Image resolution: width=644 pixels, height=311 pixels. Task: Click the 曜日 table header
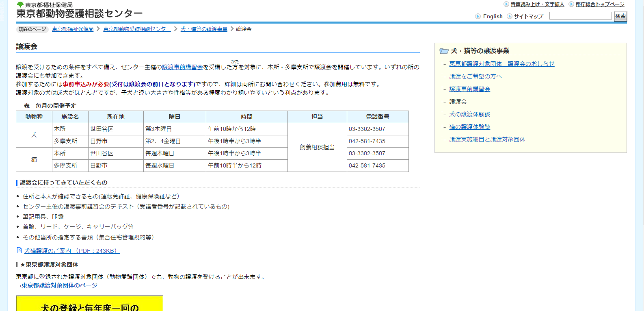click(175, 117)
